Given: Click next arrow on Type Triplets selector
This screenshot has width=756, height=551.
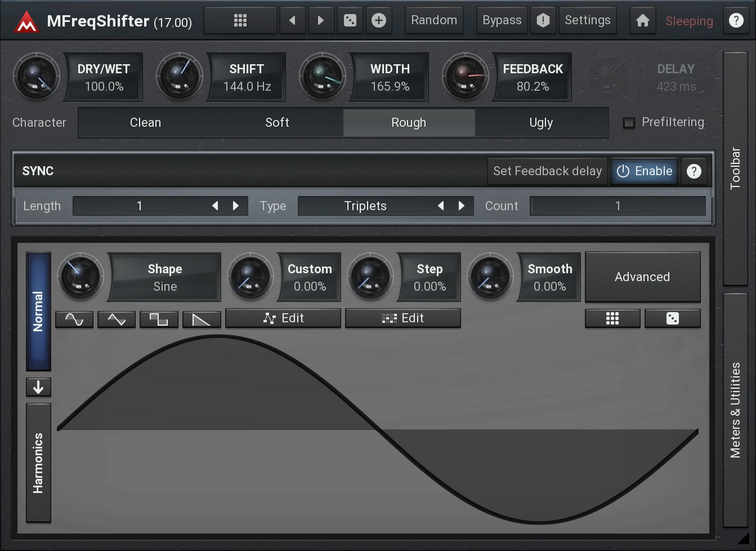Looking at the screenshot, I should pyautogui.click(x=462, y=206).
